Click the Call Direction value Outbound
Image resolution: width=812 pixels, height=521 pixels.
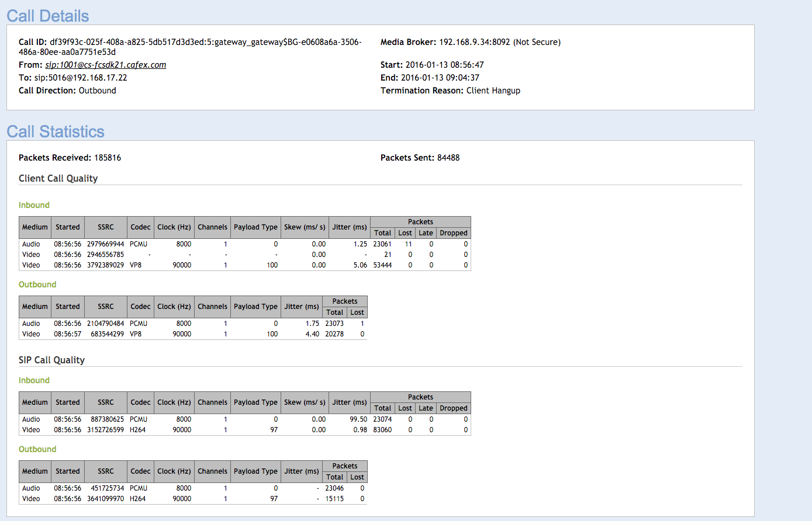(x=98, y=91)
